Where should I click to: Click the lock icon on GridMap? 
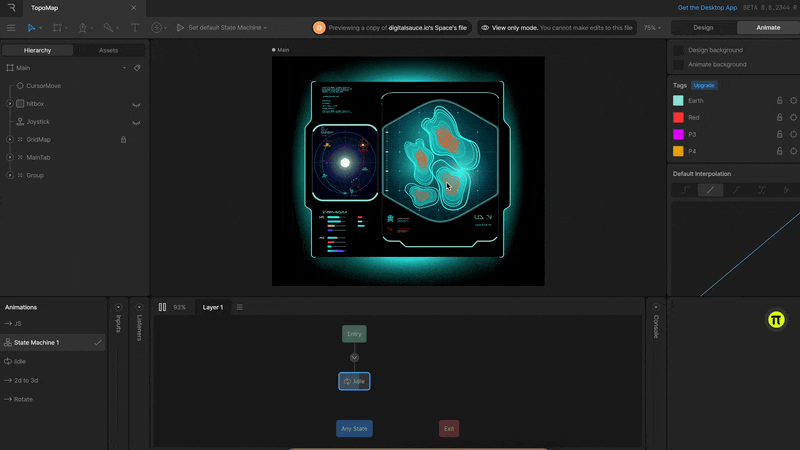click(123, 139)
